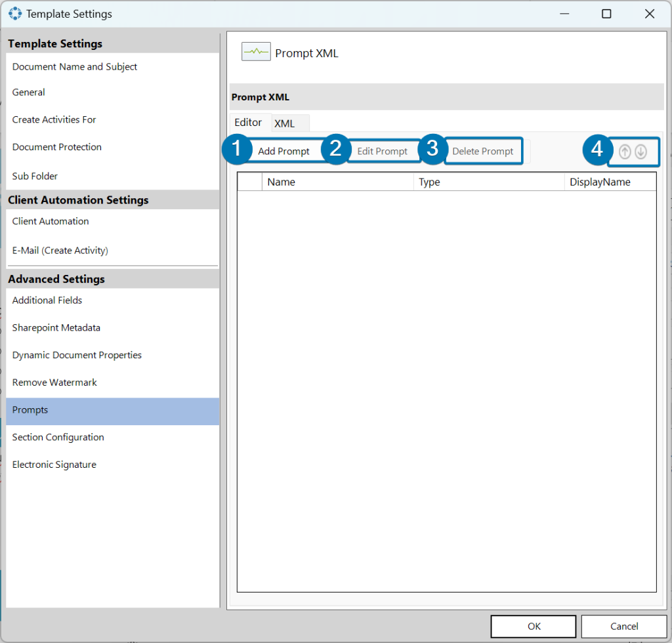Image resolution: width=672 pixels, height=643 pixels.
Task: Open the Sub Folder settings
Action: point(113,176)
